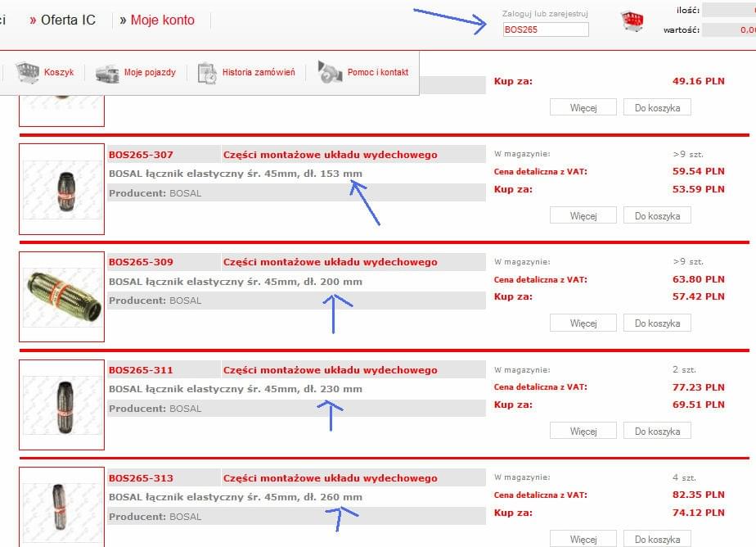Select description 'dł. 260 mm' of BOS265-313
Image resolution: width=756 pixels, height=547 pixels.
(x=333, y=497)
